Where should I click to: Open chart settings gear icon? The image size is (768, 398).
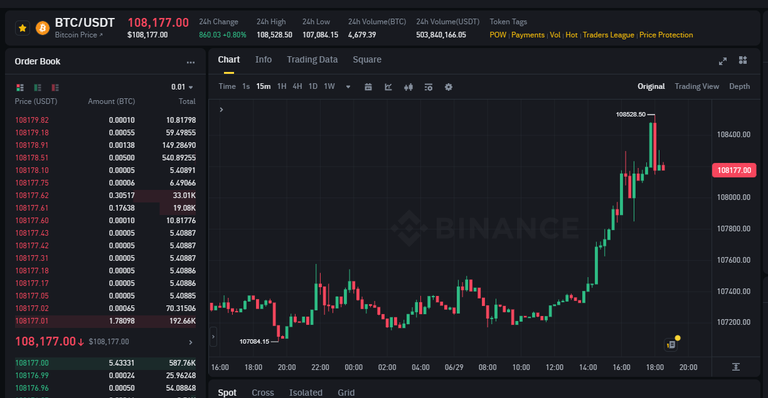[448, 87]
